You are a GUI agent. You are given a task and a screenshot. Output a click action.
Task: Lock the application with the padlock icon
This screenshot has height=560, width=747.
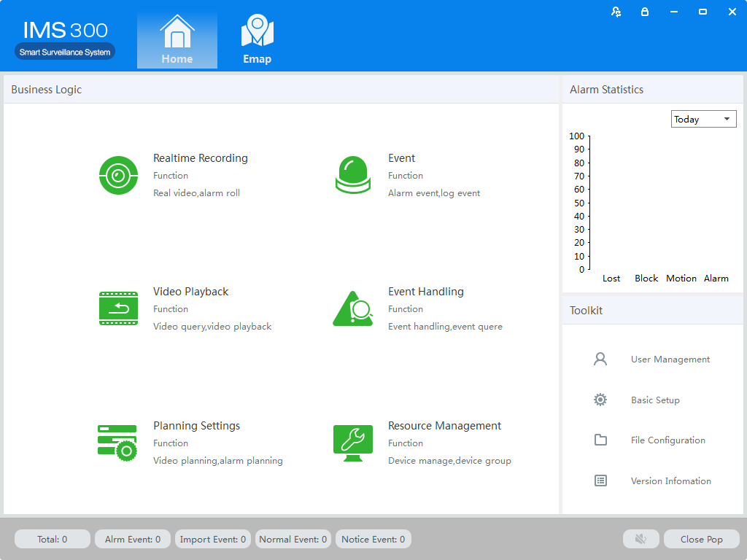coord(645,12)
